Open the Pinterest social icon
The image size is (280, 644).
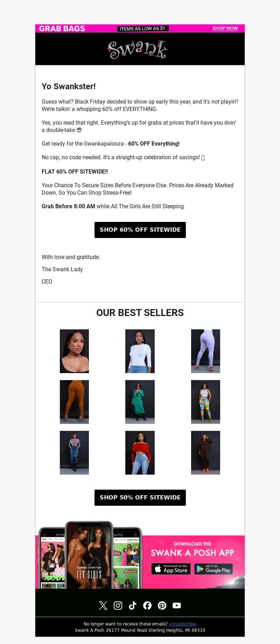(x=162, y=605)
